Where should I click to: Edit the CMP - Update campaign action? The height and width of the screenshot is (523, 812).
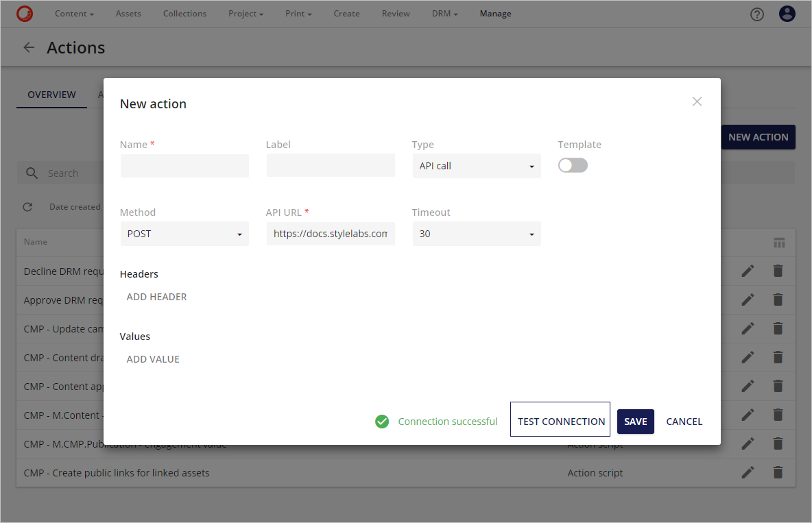coord(747,328)
